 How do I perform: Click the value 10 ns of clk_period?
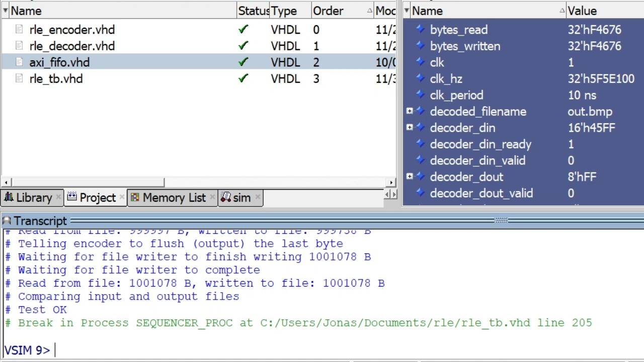point(582,95)
